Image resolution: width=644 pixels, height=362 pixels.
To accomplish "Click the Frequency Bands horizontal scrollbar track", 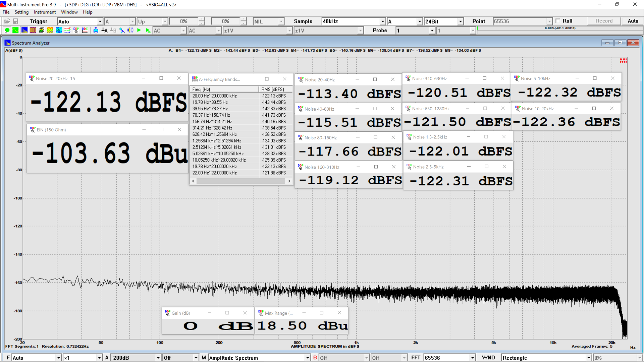I will click(241, 181).
